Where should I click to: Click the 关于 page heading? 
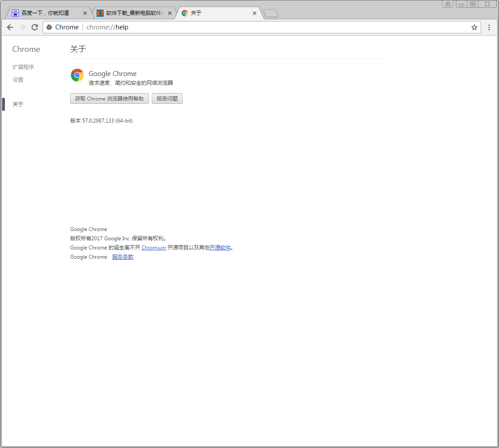point(78,49)
